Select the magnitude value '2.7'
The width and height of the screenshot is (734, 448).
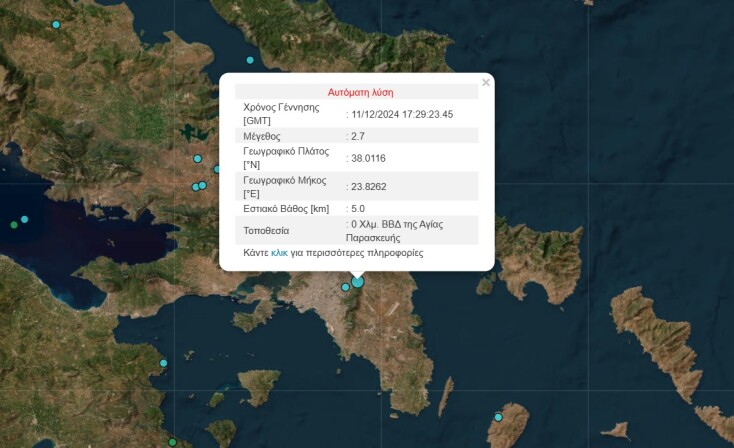tap(358, 136)
